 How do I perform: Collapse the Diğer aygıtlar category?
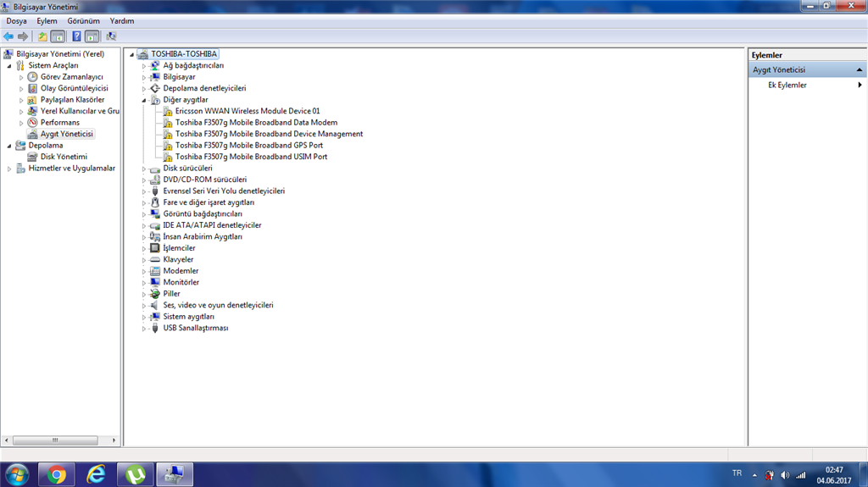pos(144,100)
